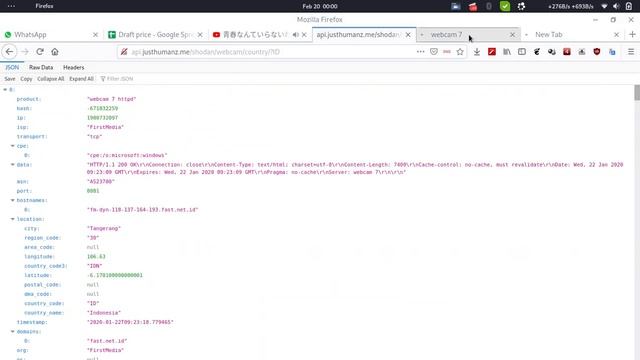Image resolution: width=640 pixels, height=360 pixels.
Task: Click Collapse All in JSON viewer
Action: (x=51, y=79)
